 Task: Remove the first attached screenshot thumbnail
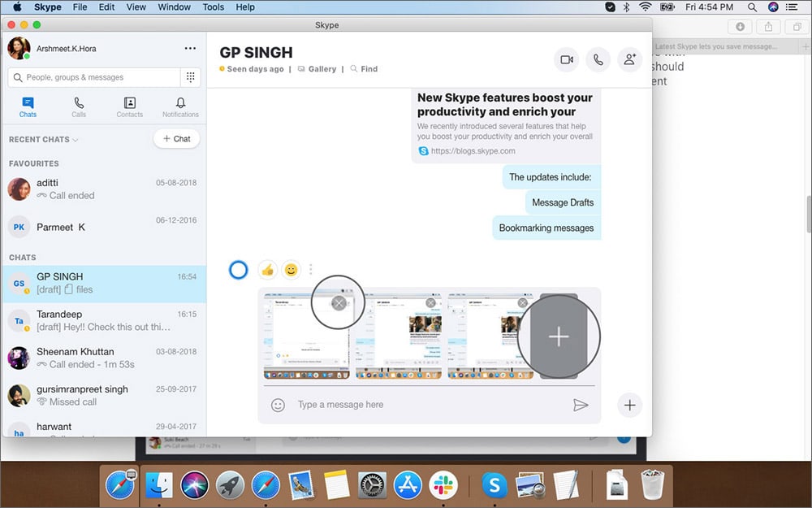point(337,302)
